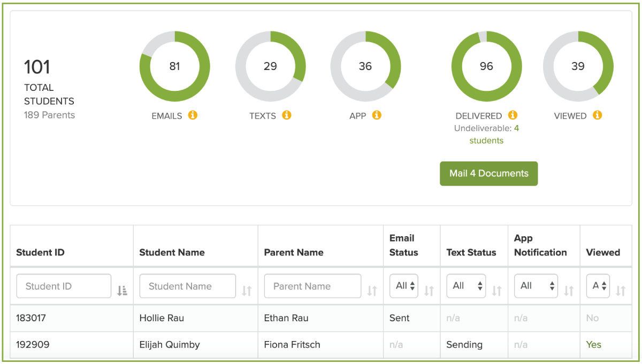Screen dimensions: 642x364
Task: Open the Text Status filter dropdown
Action: 466,286
